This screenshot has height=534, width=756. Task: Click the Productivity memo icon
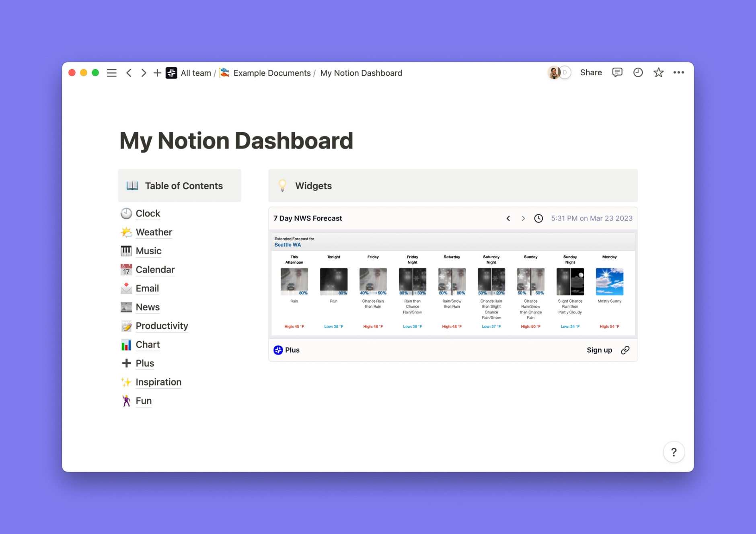pyautogui.click(x=126, y=326)
